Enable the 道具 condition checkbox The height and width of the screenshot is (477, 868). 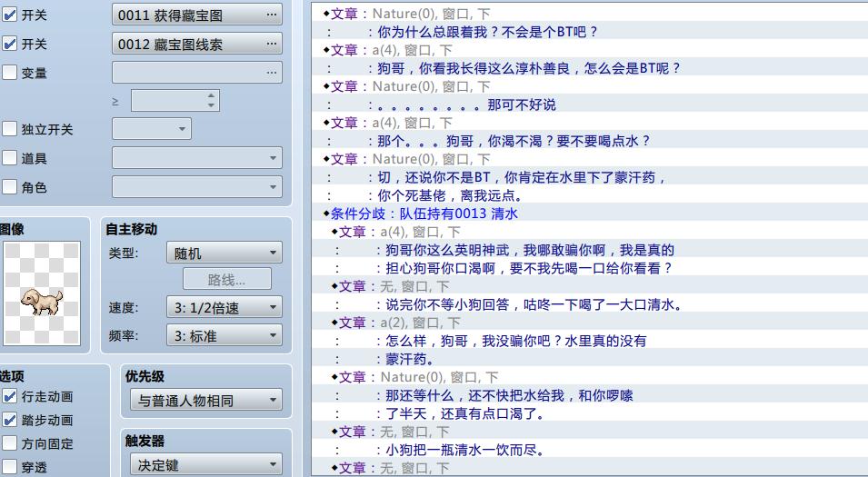(x=9, y=158)
